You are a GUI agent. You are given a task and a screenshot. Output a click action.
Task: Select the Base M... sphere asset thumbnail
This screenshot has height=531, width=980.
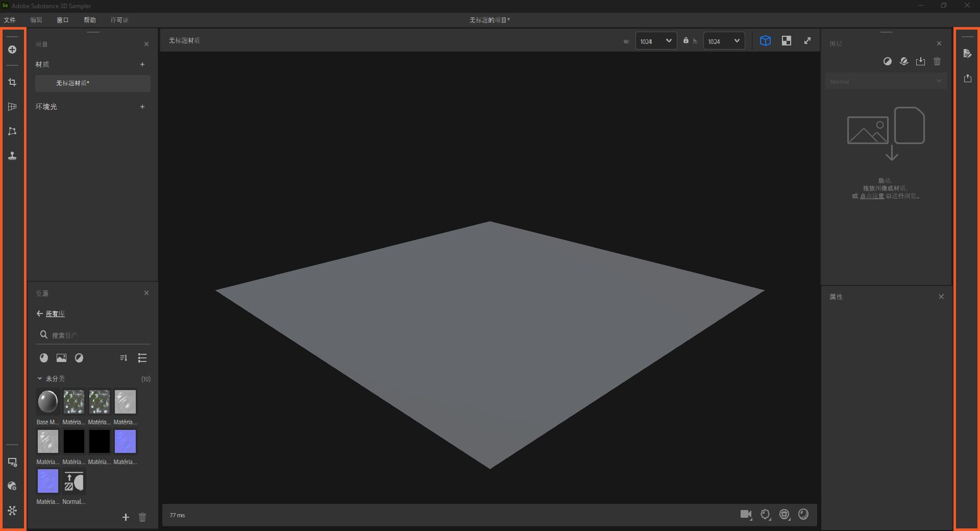coord(48,402)
